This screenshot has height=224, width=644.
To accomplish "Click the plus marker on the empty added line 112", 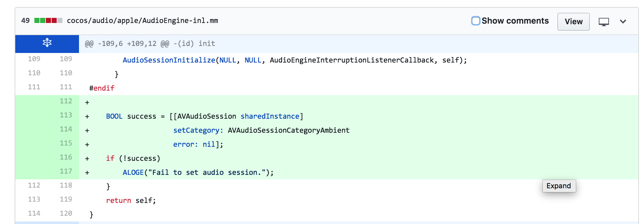I will [87, 103].
